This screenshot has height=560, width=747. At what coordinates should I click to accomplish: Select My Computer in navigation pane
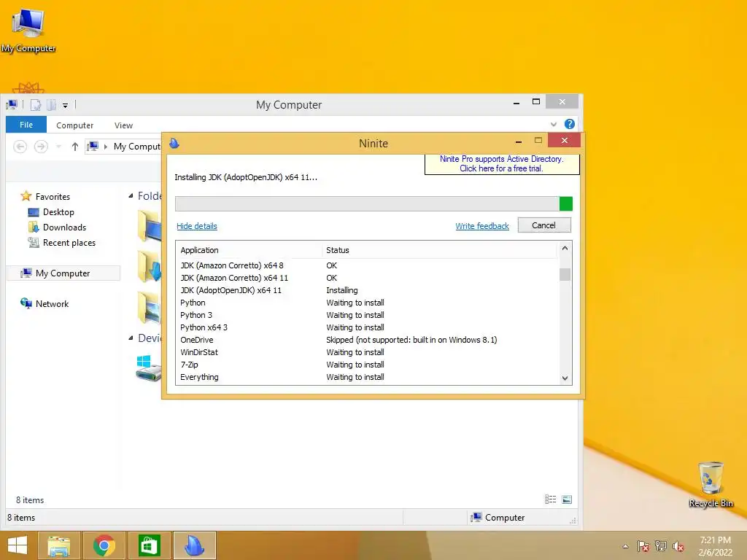coord(63,273)
